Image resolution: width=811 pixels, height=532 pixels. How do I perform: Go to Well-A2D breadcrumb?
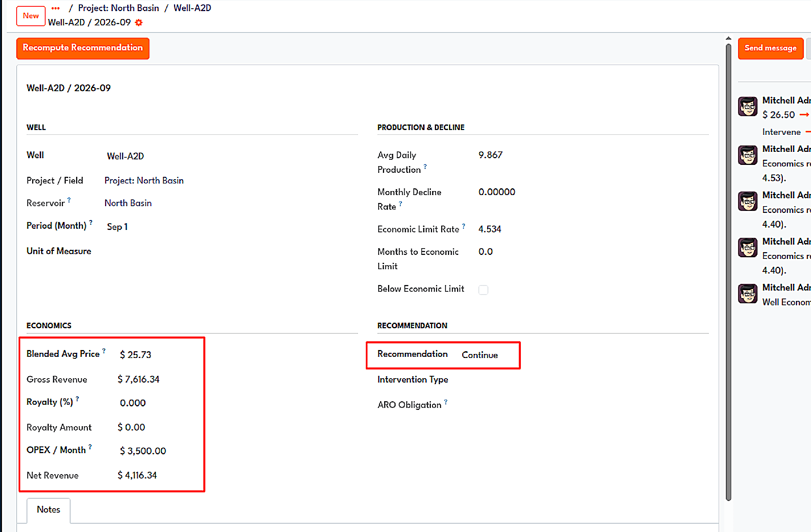(x=192, y=8)
